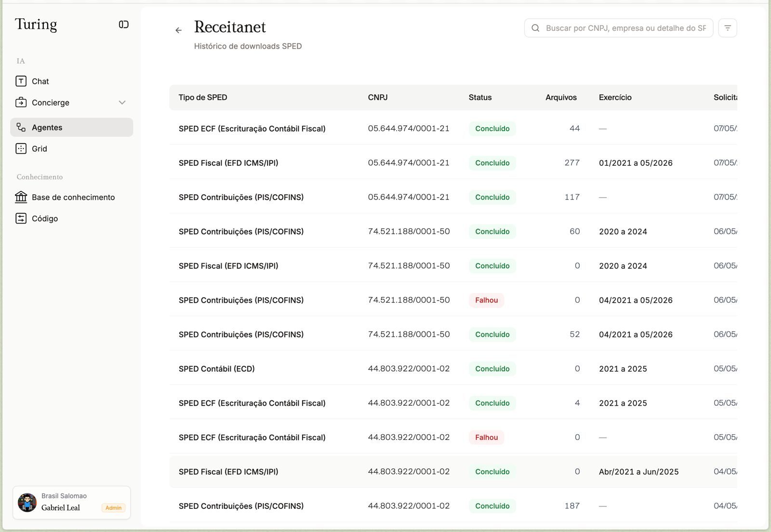This screenshot has width=771, height=532.
Task: Click the 01/2021 a 05/2026 exercise cell
Action: point(636,163)
